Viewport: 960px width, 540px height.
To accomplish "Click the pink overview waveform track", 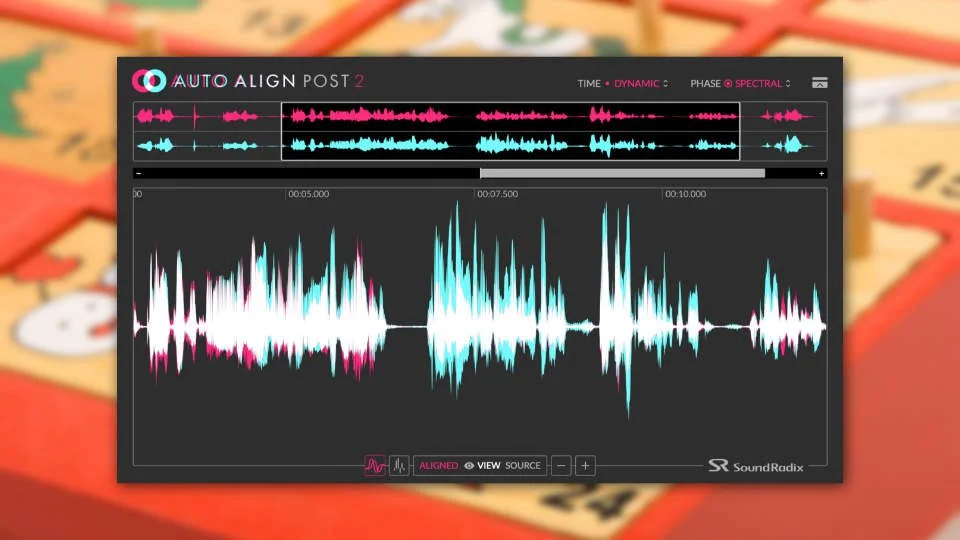I will 480,116.
